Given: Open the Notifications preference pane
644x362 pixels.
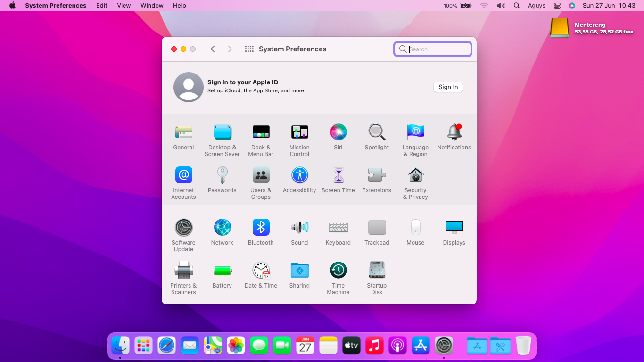Looking at the screenshot, I should click(x=454, y=132).
